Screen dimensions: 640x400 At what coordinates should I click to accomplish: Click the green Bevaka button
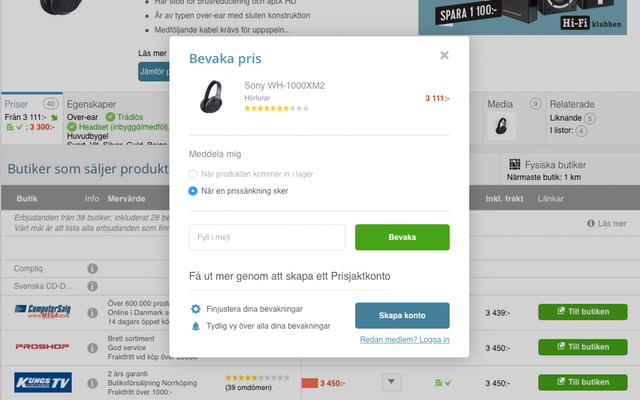click(402, 237)
